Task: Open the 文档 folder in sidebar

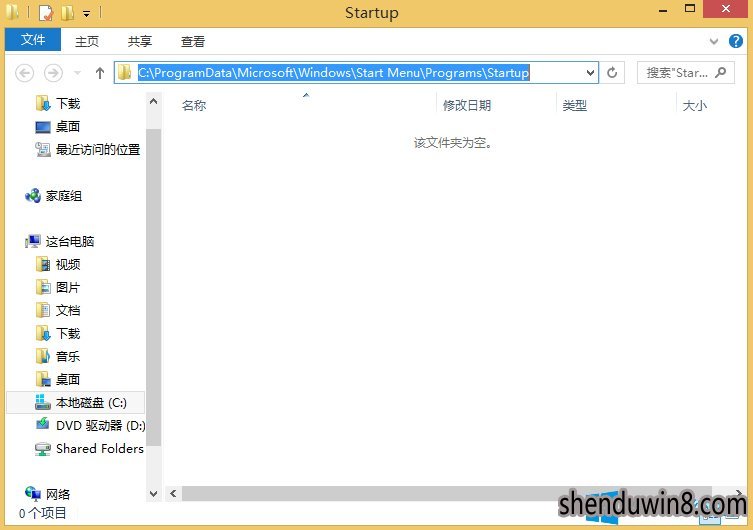Action: [68, 311]
